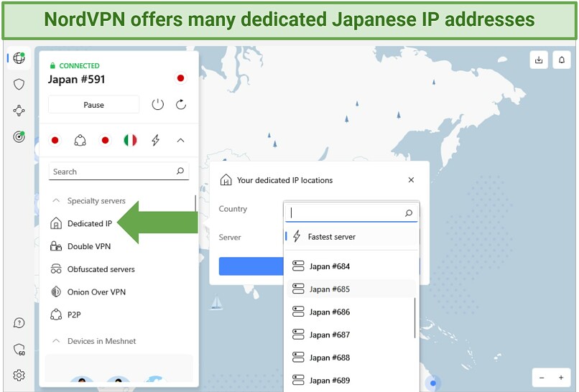Viewport: 579px width, 392px height.
Task: Select Dedicated IP specialty server
Action: 90,223
